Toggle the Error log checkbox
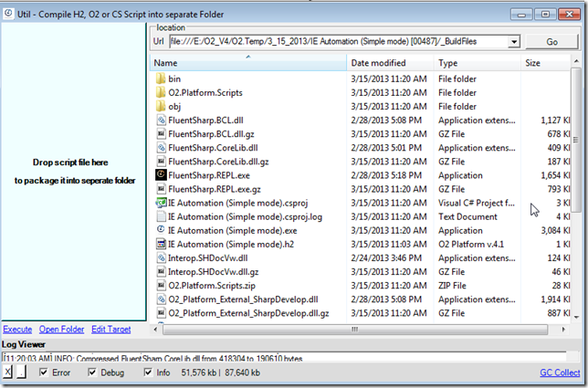588x388 pixels. coord(44,372)
